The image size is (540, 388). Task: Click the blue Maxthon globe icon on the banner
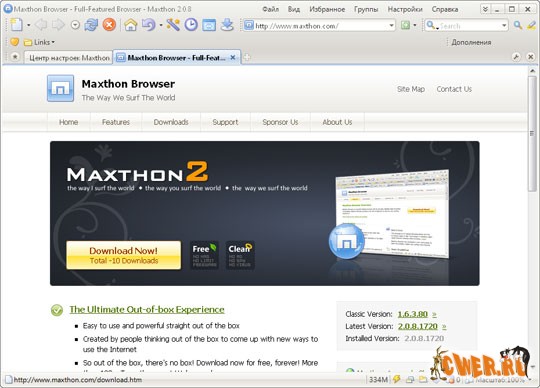[346, 241]
